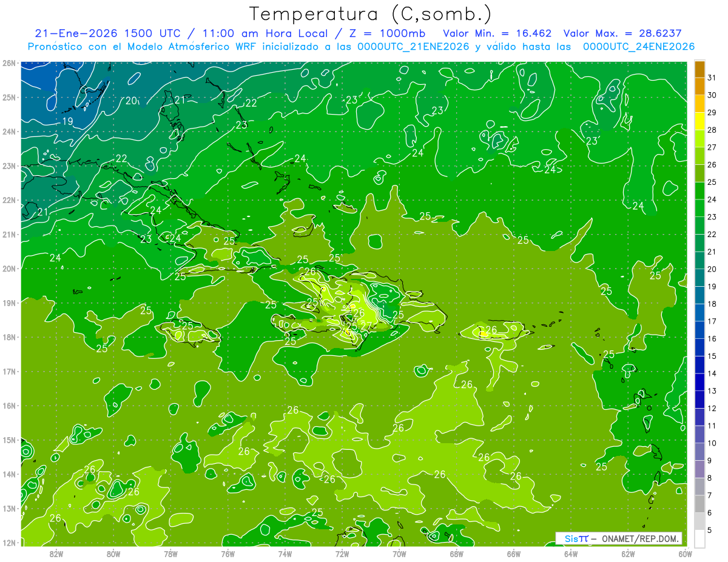Click the "24N" latitude axis label

coord(9,132)
